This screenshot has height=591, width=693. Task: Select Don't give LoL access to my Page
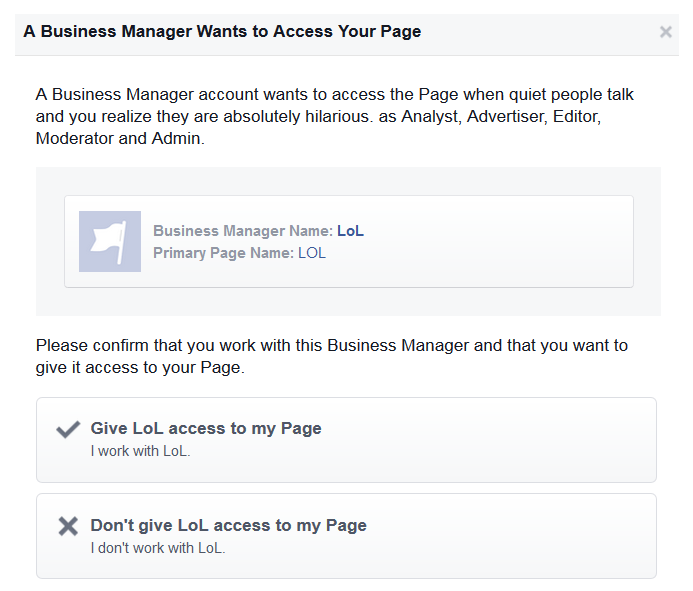point(346,536)
